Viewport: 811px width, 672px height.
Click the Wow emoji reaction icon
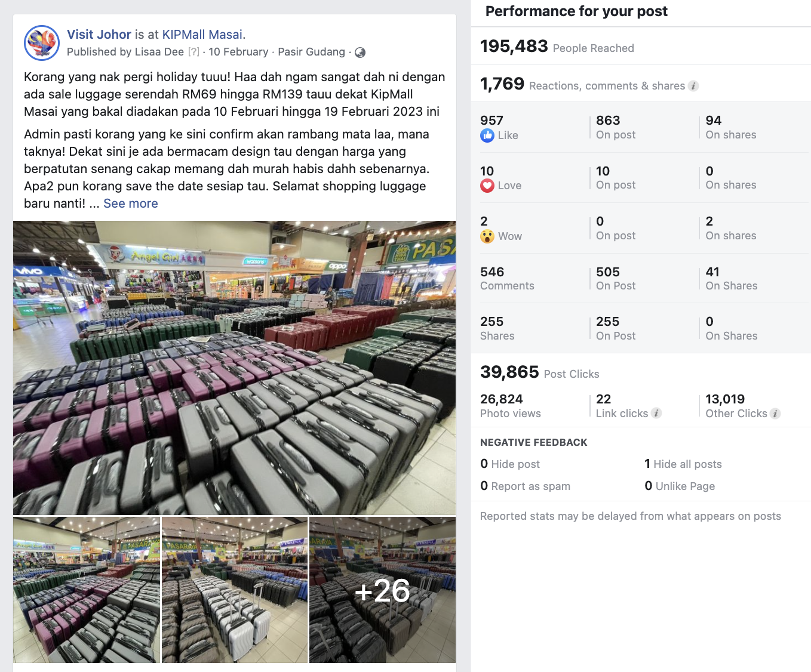pyautogui.click(x=487, y=236)
